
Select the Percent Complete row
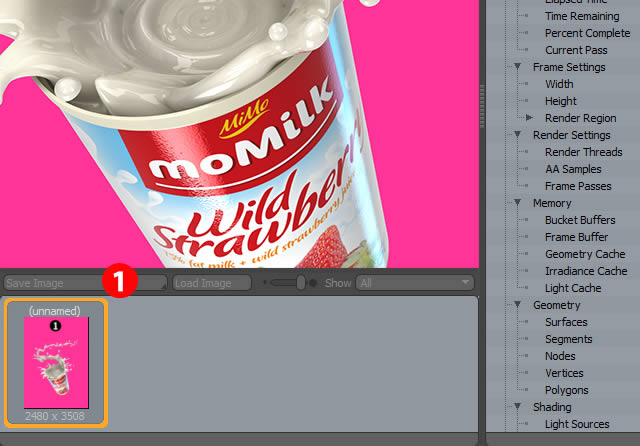coord(587,33)
